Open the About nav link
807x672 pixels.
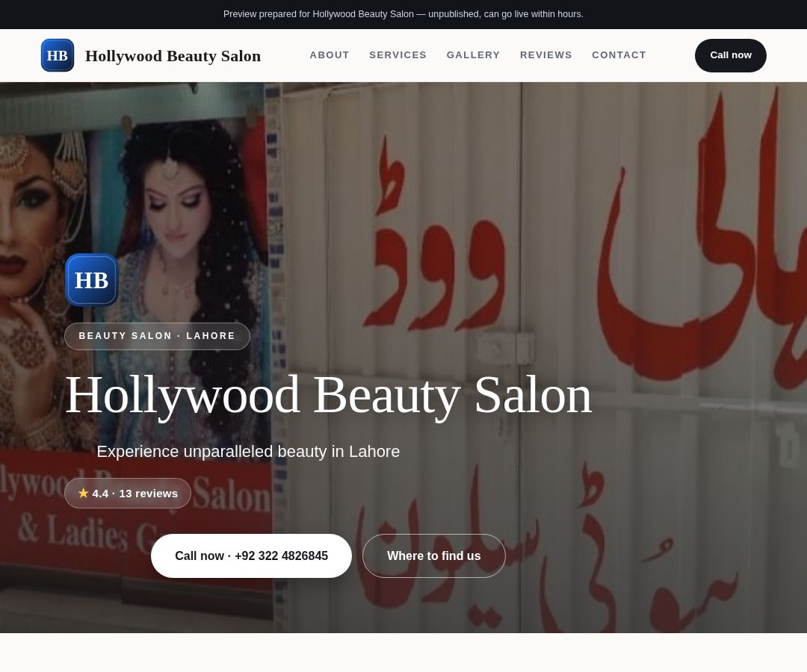(330, 55)
